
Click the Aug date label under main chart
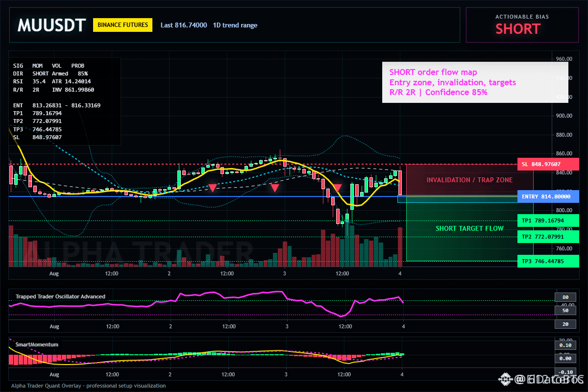54,273
